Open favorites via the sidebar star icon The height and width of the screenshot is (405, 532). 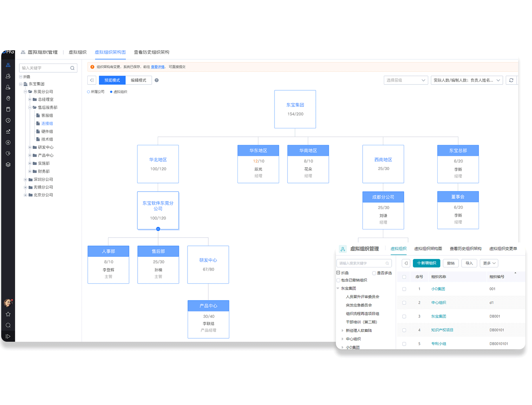[x=8, y=314]
